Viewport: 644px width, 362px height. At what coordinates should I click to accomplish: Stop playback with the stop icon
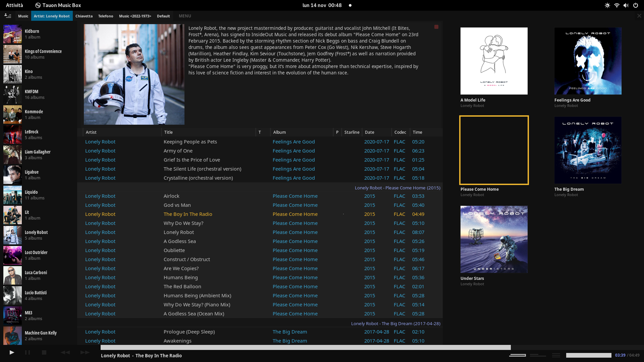click(x=44, y=352)
